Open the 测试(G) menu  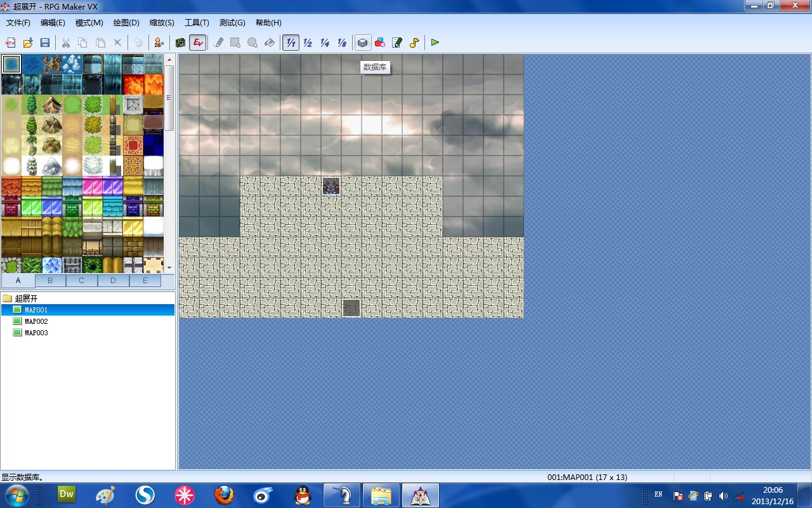point(232,23)
